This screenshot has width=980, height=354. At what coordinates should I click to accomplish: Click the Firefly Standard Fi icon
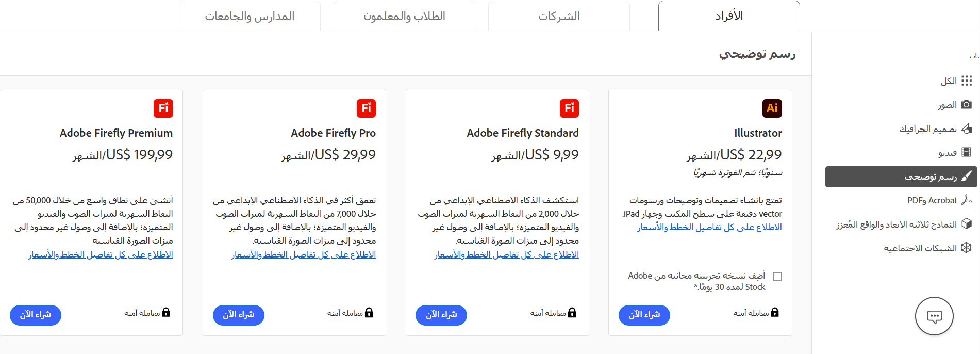point(569,108)
